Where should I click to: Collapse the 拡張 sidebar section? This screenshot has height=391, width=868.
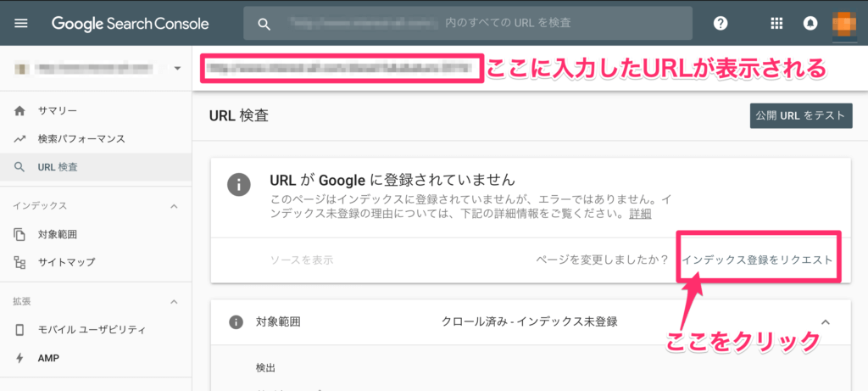(174, 302)
